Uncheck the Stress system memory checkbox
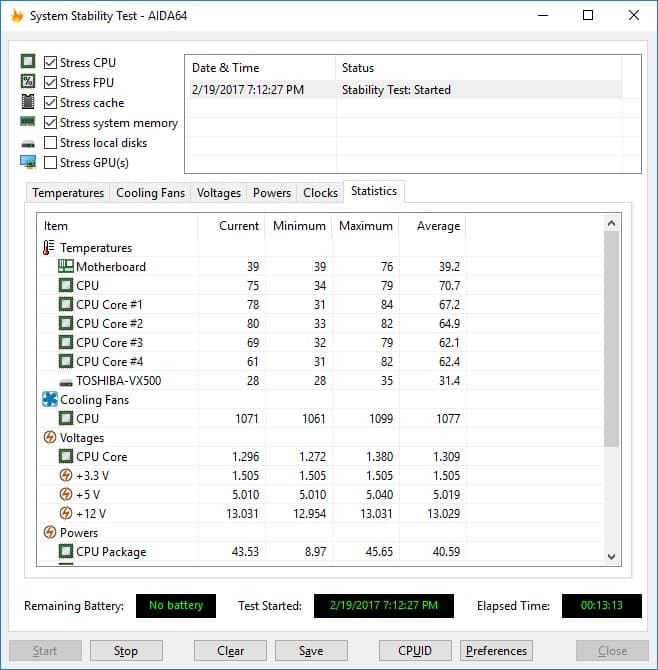Screen dimensions: 658x670 coord(50,122)
